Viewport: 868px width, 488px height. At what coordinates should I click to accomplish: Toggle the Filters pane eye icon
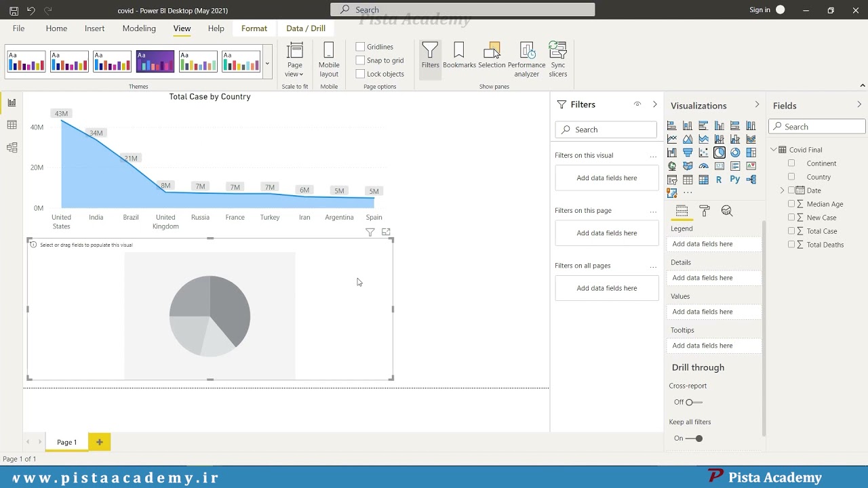(x=637, y=104)
